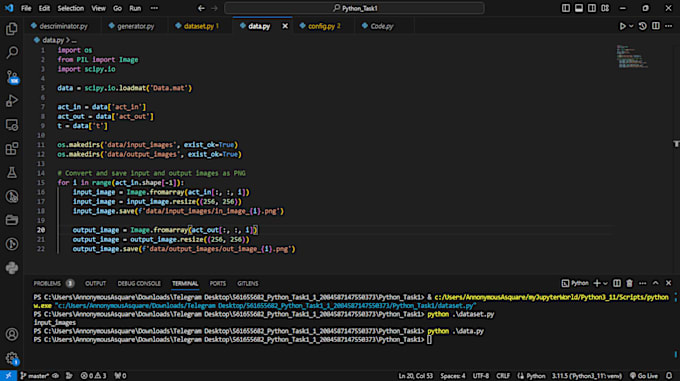Open Customize Layout options

click(x=605, y=8)
